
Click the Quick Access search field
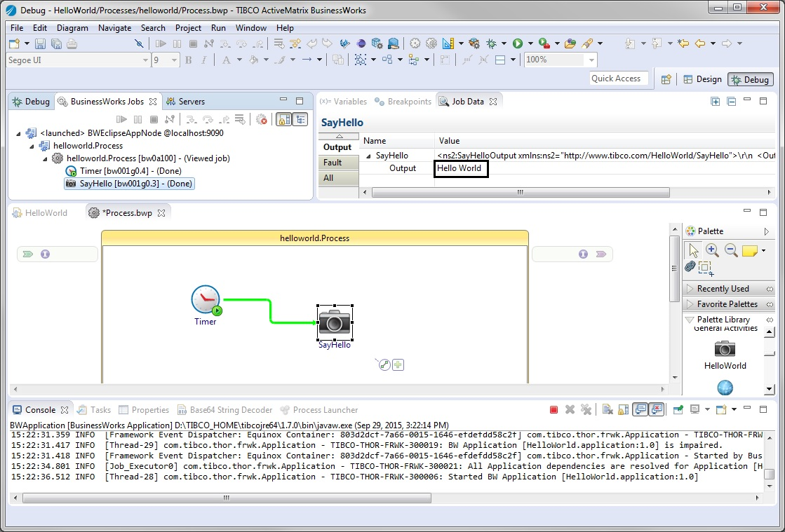[615, 79]
